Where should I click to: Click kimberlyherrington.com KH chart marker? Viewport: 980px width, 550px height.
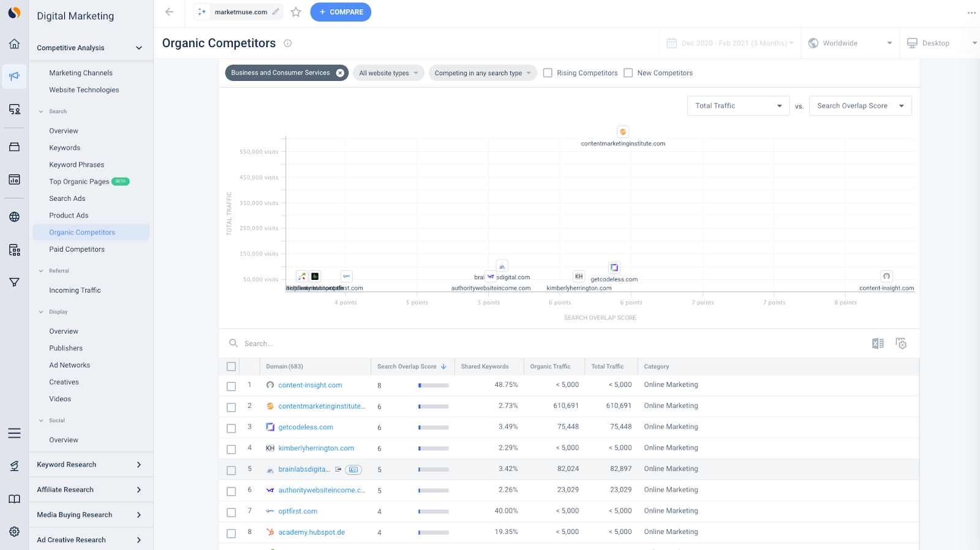tap(579, 276)
